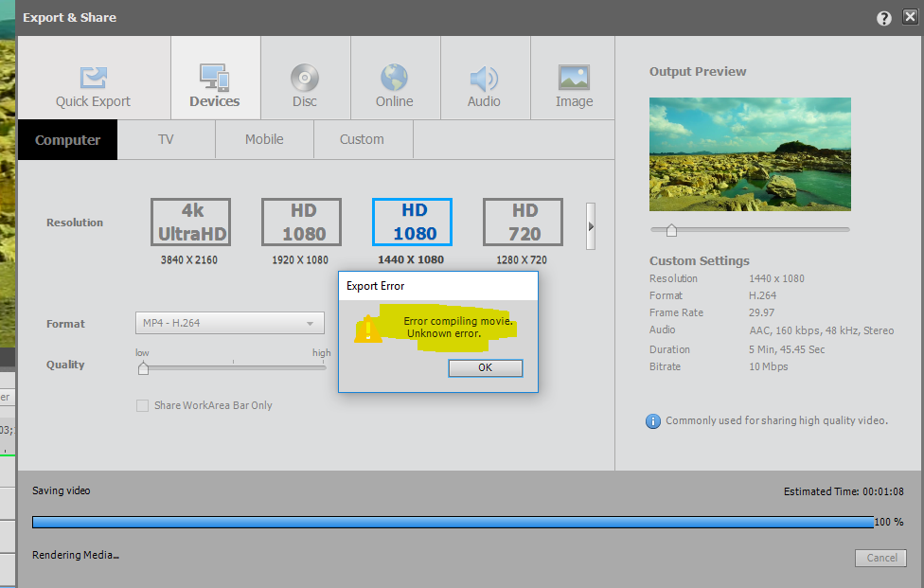Click the Quick Export arrow icon
924x588 pixels.
click(93, 78)
